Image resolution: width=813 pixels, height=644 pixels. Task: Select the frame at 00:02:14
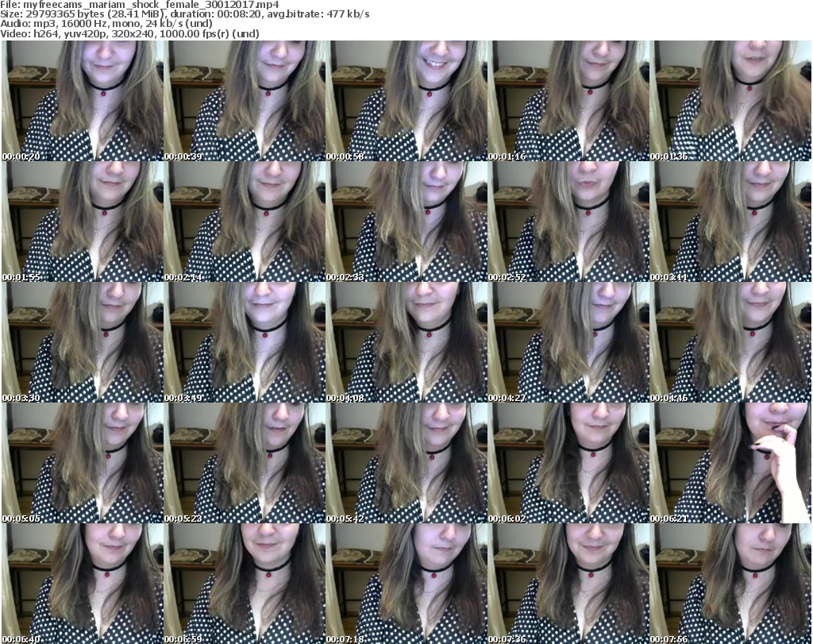[x=245, y=222]
